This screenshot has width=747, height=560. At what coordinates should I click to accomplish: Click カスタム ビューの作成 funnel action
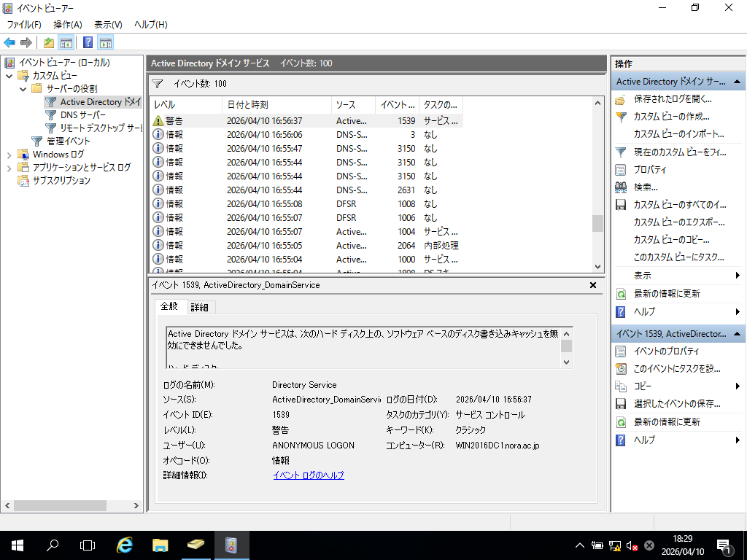tap(671, 117)
